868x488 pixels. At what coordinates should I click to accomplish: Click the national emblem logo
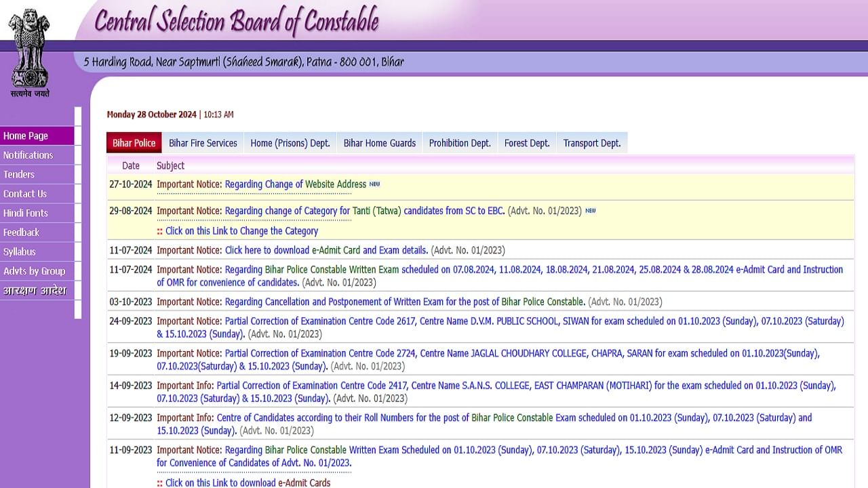(x=30, y=53)
